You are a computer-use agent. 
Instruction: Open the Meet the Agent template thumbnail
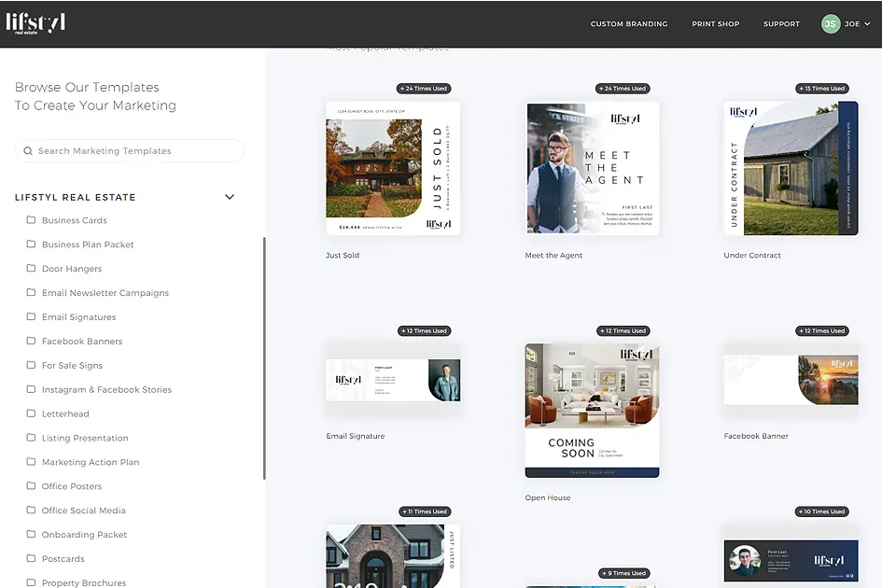tap(593, 168)
